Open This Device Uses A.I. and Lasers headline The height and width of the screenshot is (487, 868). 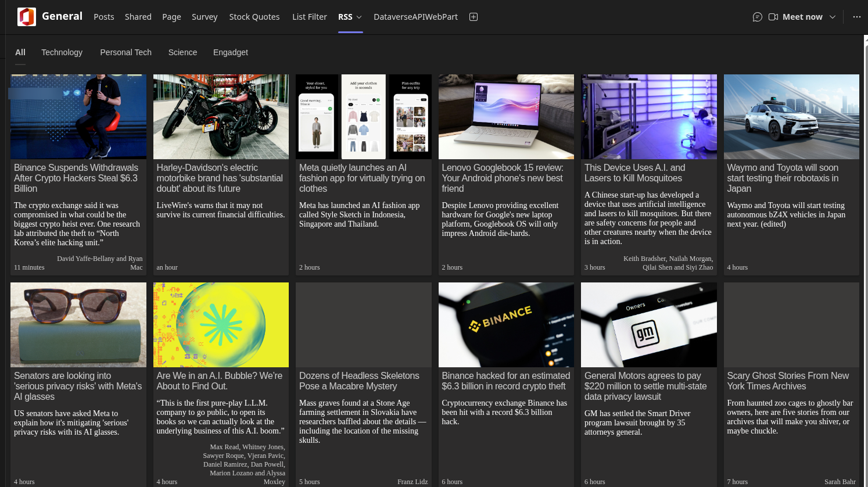click(x=634, y=173)
